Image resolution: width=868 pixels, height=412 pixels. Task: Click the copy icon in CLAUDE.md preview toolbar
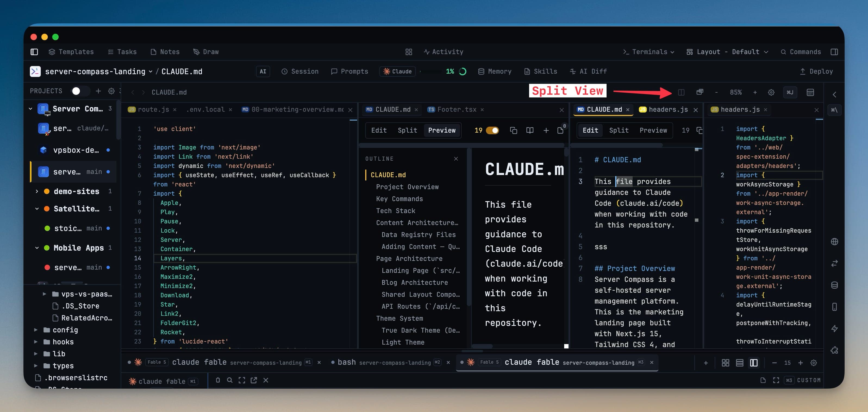click(x=513, y=130)
